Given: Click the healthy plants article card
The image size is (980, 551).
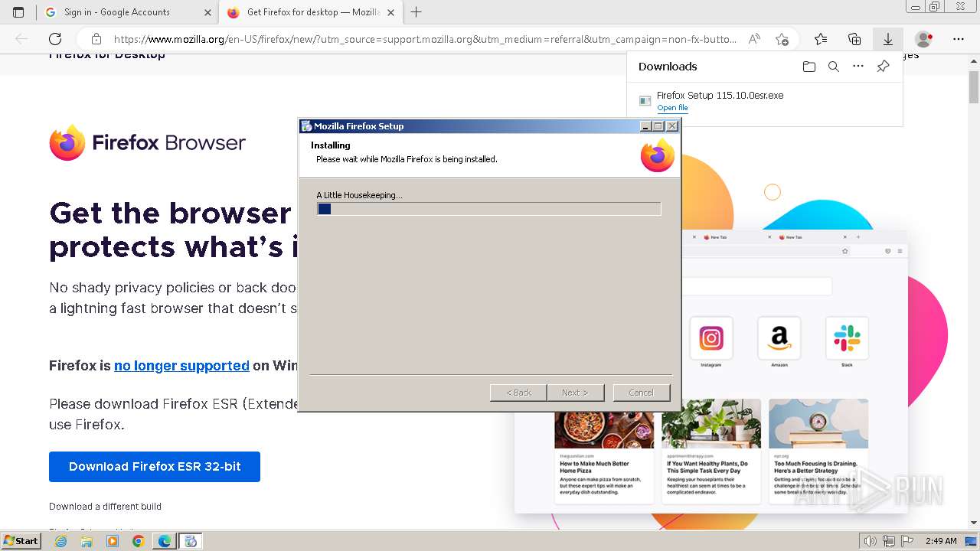Looking at the screenshot, I should tap(711, 451).
